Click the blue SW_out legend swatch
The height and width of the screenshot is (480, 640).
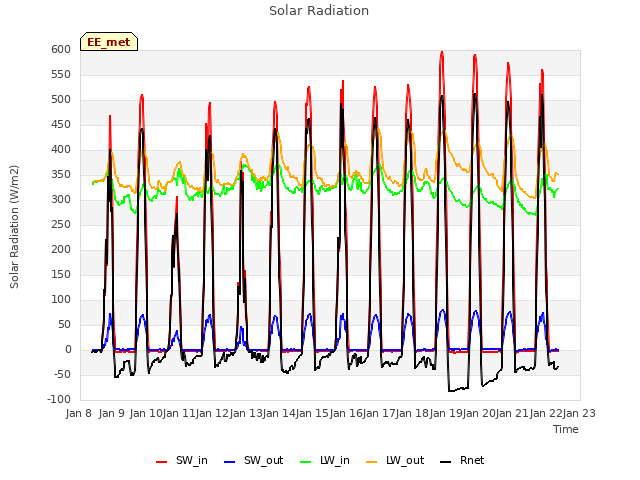(230, 462)
